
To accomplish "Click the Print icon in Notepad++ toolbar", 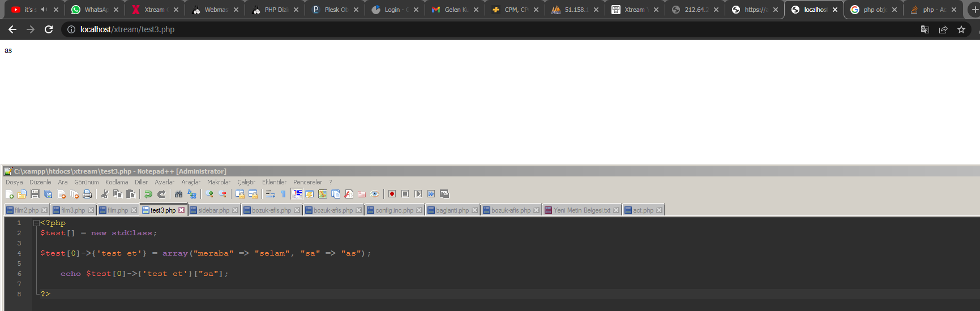I will (x=87, y=194).
